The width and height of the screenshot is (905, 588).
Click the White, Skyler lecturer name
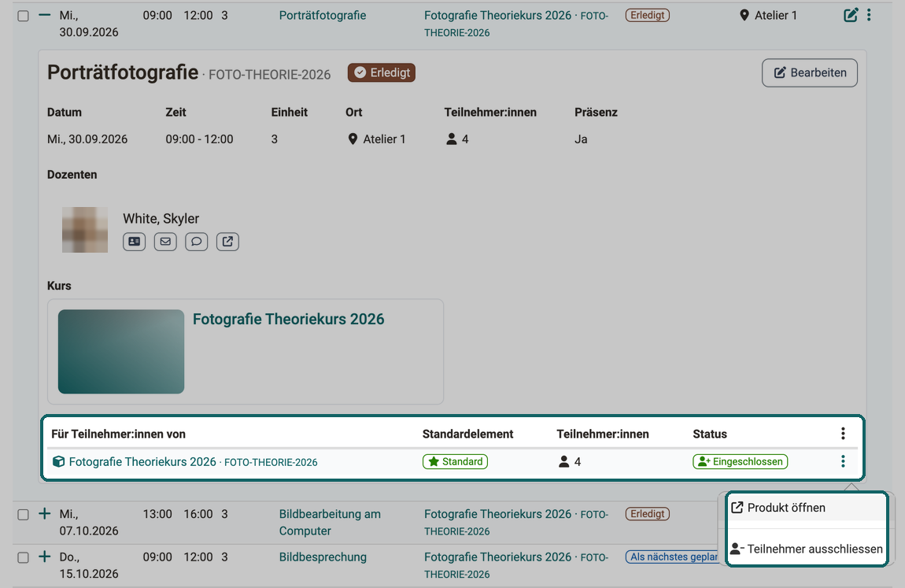tap(161, 219)
